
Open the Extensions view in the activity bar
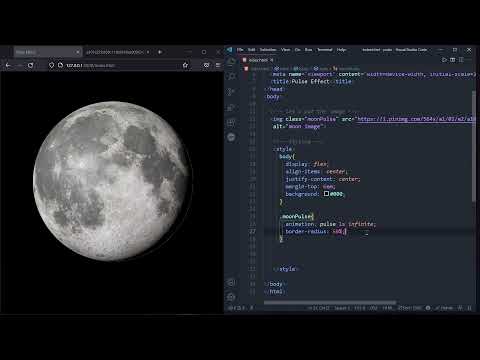coord(231,123)
